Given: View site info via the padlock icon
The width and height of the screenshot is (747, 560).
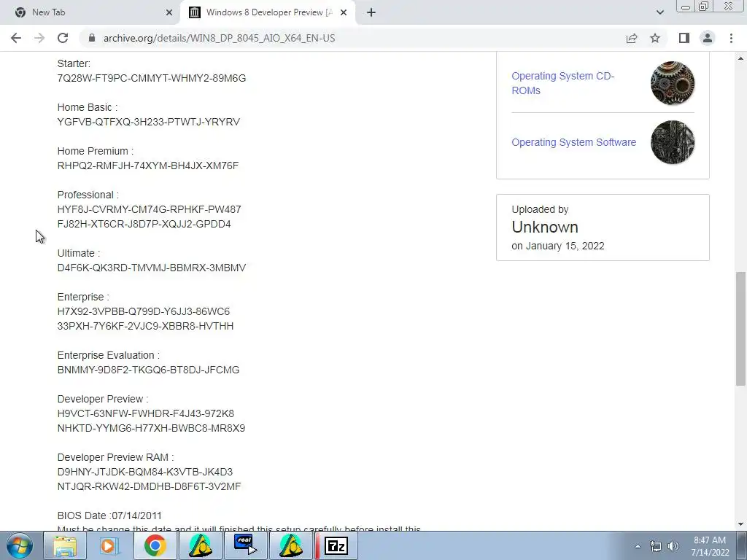Looking at the screenshot, I should [92, 38].
